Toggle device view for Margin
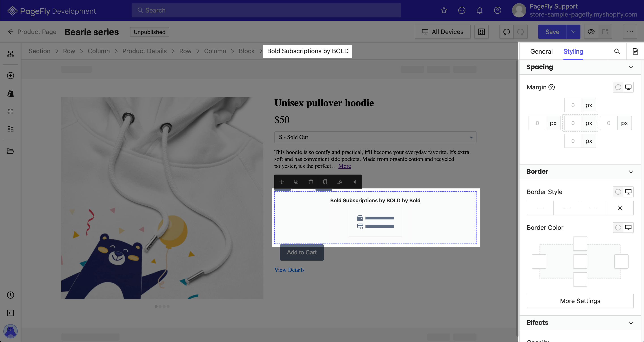644x342 pixels. pyautogui.click(x=628, y=87)
